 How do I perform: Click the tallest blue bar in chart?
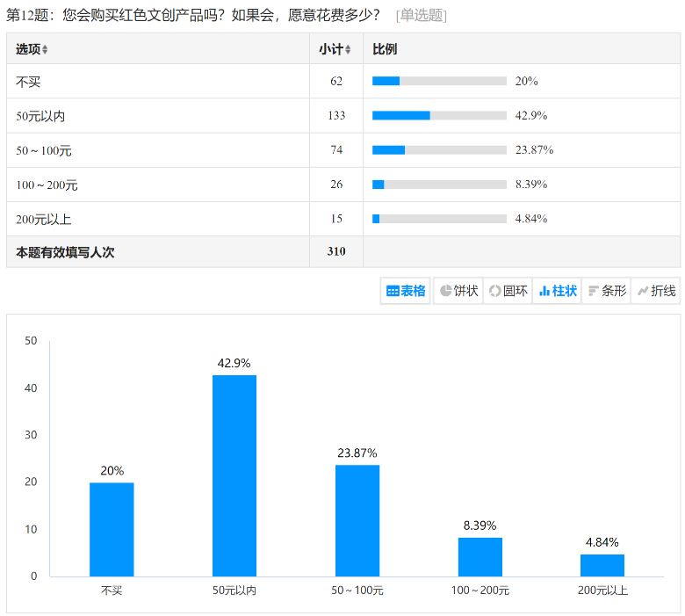pyautogui.click(x=234, y=475)
